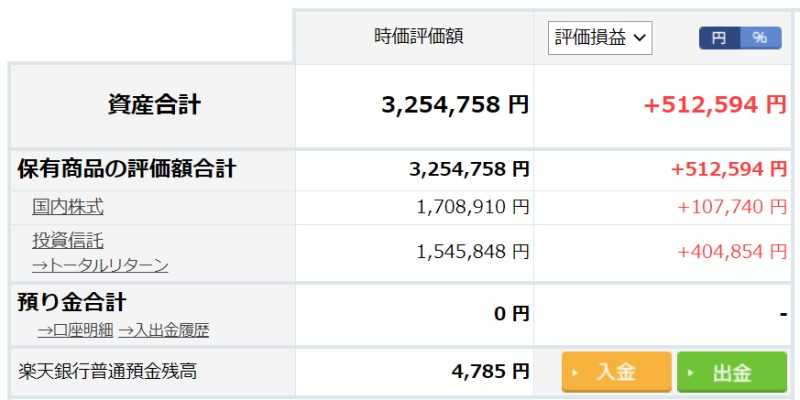Click the 時価評価額 column header
The height and width of the screenshot is (400, 800).
click(x=418, y=37)
